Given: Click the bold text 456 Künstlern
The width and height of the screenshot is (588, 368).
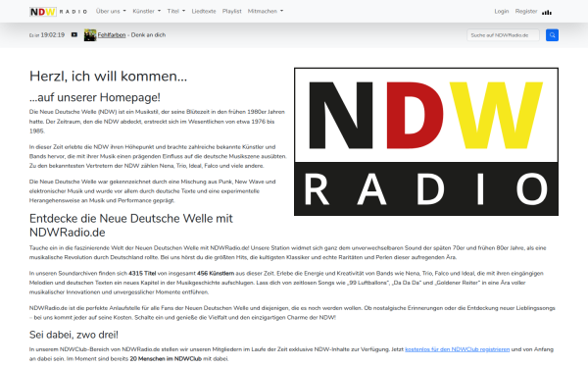Looking at the screenshot, I should 216,273.
